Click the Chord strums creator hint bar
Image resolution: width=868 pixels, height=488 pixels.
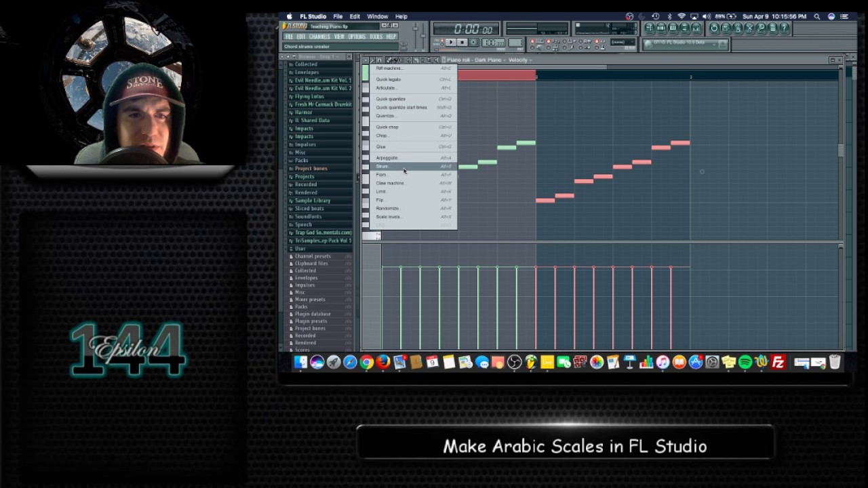click(340, 47)
